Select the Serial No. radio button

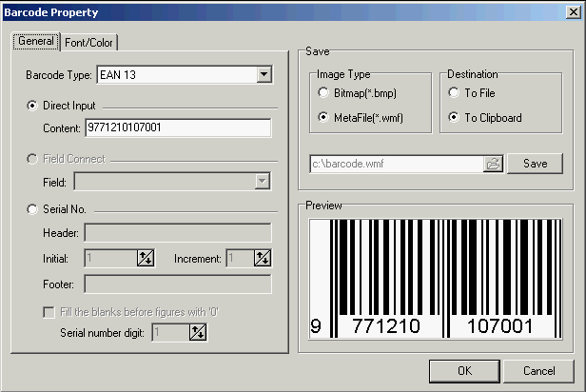click(32, 209)
